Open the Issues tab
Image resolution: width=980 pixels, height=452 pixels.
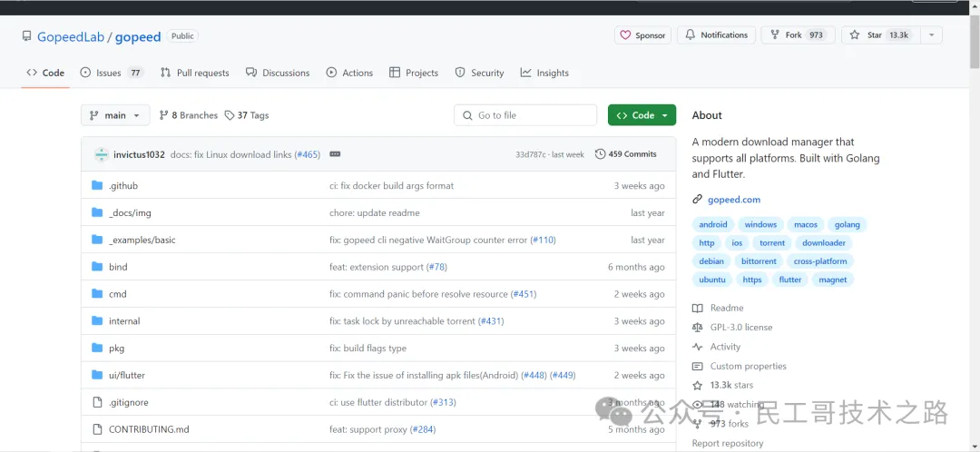coord(112,73)
